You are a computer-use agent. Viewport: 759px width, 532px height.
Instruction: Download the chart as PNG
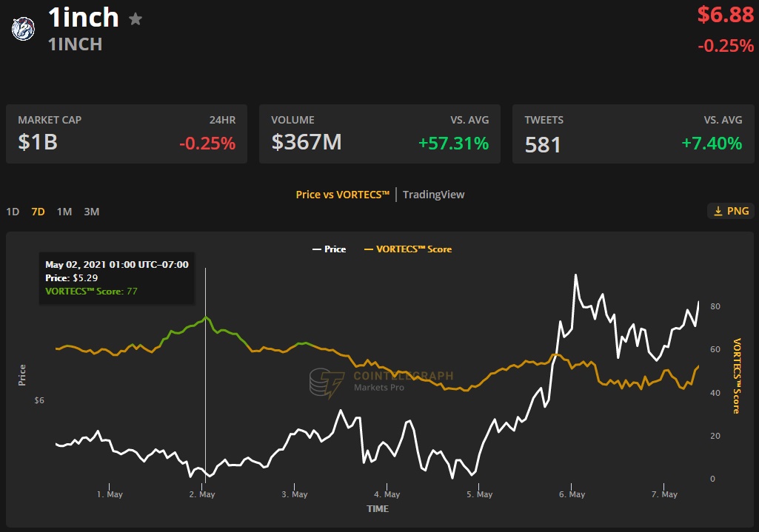731,211
